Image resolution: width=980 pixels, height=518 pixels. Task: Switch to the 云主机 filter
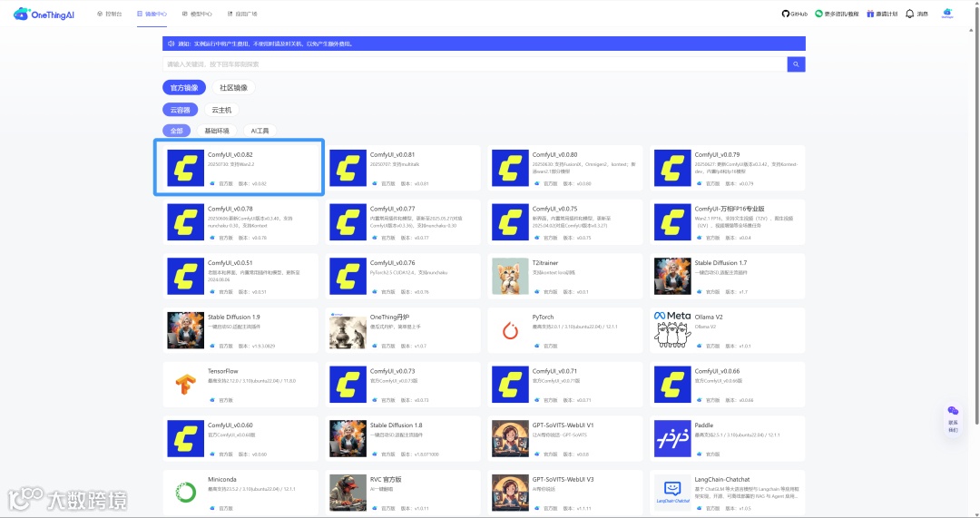point(221,110)
